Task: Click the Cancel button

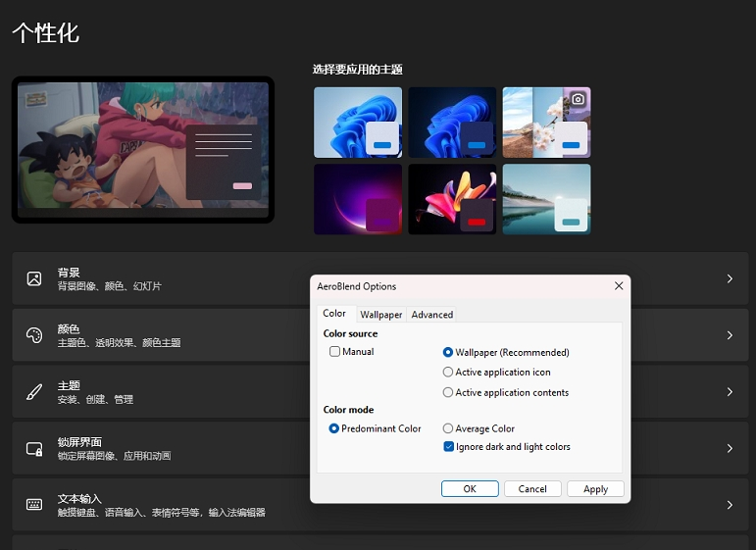Action: coord(532,489)
